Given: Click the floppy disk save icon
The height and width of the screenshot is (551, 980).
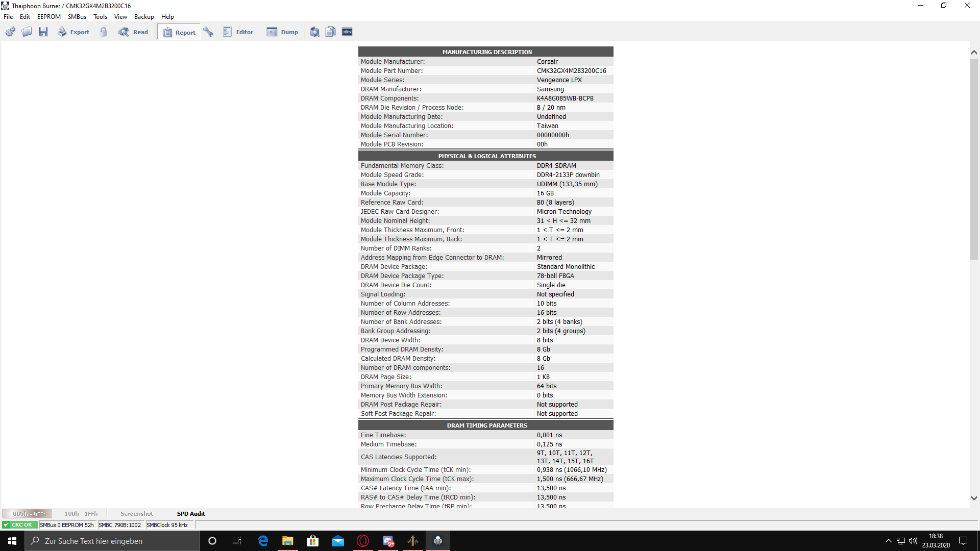Looking at the screenshot, I should pyautogui.click(x=43, y=32).
